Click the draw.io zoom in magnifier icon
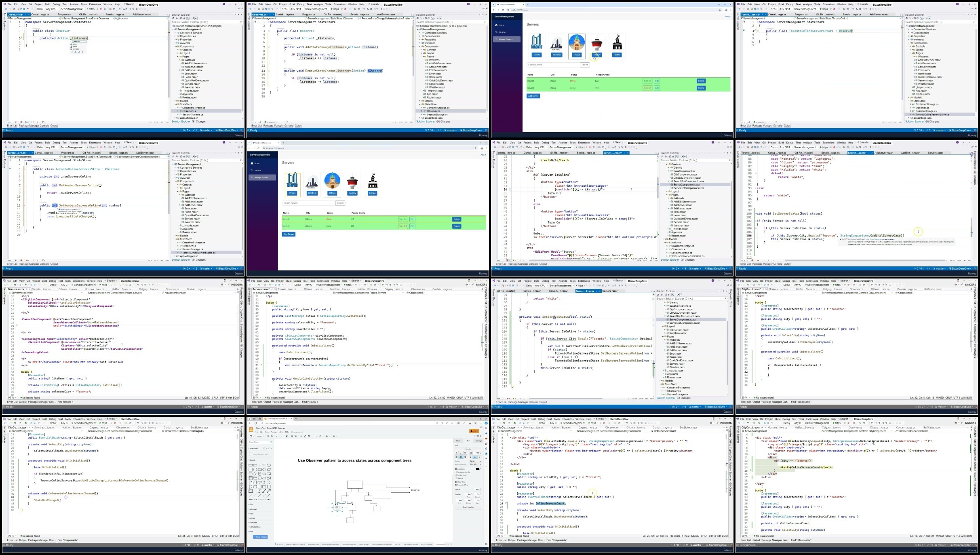Viewport: 980px width, 555px height. pyautogui.click(x=268, y=436)
